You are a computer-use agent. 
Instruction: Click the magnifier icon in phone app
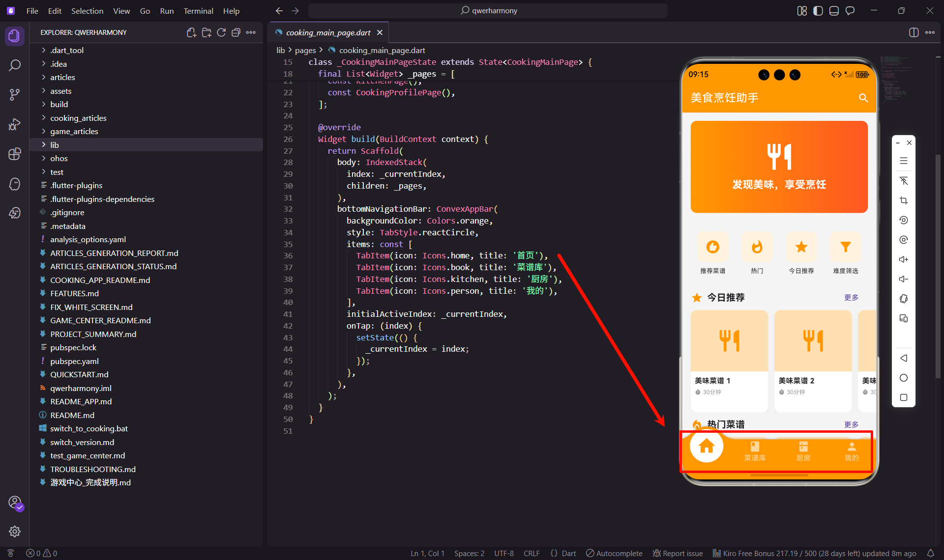coord(863,98)
